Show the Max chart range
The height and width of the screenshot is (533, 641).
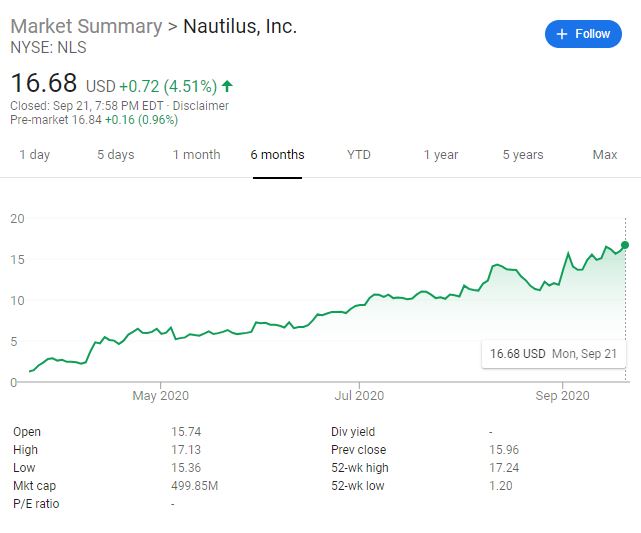[x=604, y=155]
